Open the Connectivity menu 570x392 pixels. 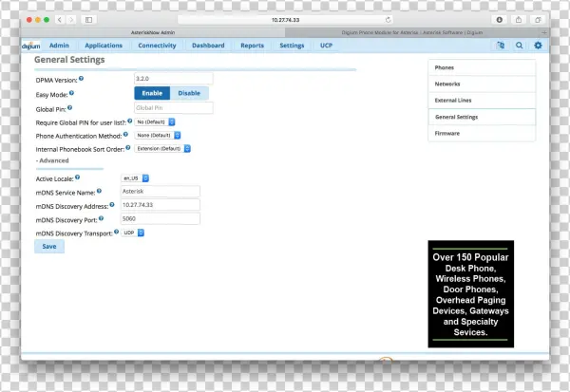157,46
